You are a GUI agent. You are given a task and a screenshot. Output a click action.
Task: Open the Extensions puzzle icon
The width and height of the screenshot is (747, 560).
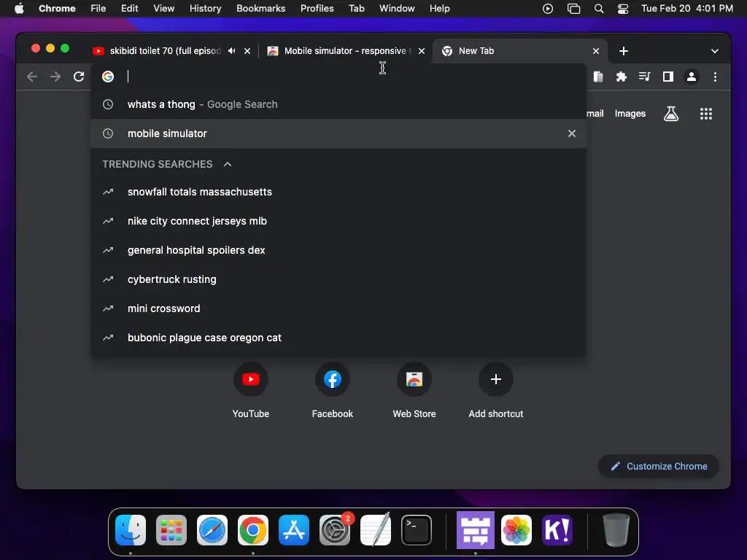coord(622,77)
